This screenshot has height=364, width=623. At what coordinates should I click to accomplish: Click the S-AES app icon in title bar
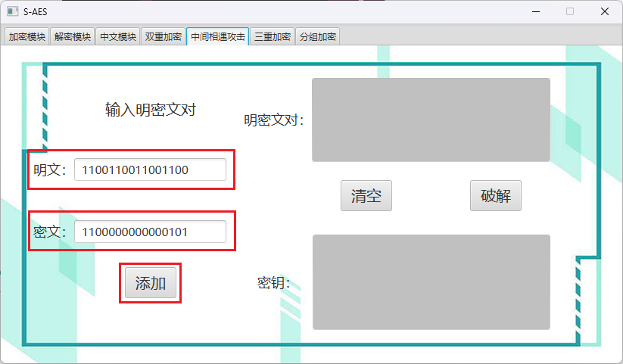click(12, 11)
